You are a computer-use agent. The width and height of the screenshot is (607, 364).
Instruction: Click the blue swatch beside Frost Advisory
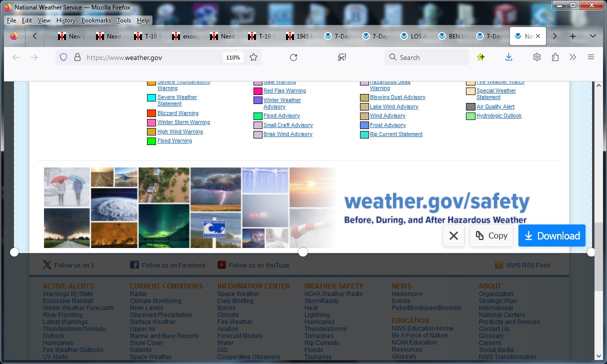364,125
